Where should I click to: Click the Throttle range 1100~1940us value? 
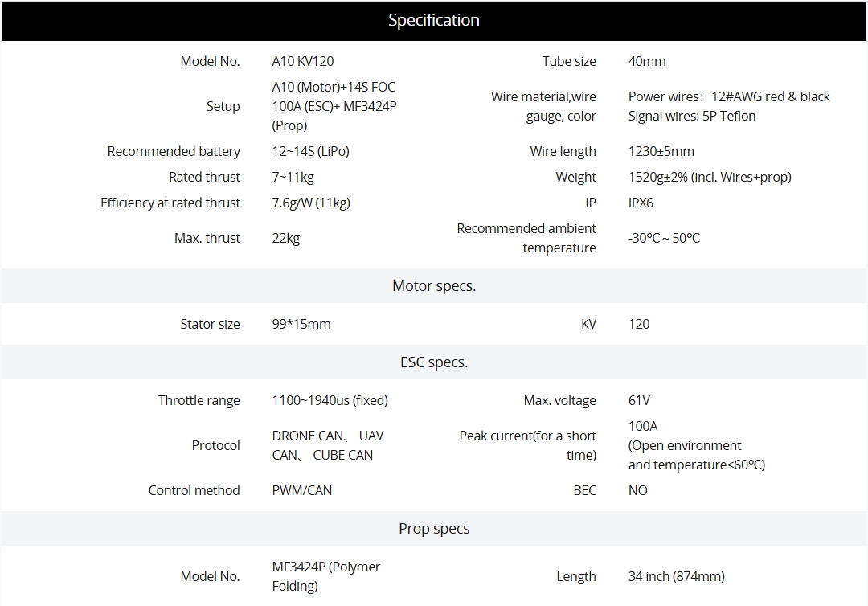click(330, 400)
